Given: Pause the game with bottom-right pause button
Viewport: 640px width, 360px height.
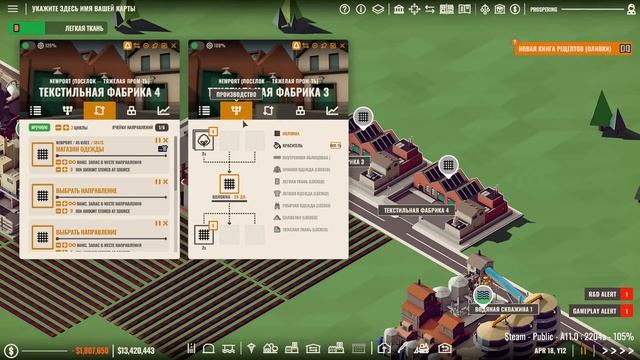Looking at the screenshot, I should point(584,350).
